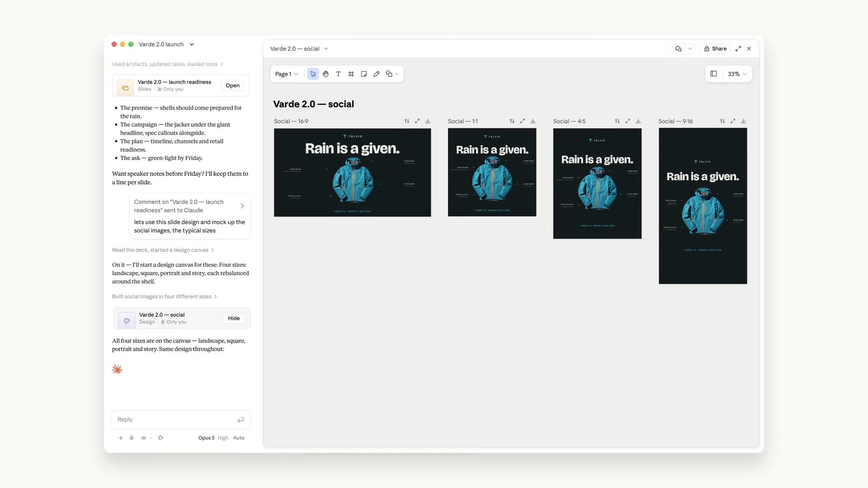Change the Auto mode setting
The image size is (868, 488).
coord(239,438)
